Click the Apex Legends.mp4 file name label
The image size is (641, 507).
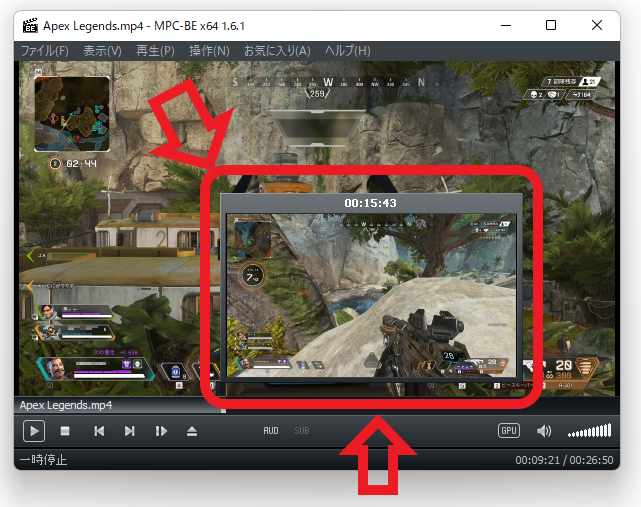65,405
